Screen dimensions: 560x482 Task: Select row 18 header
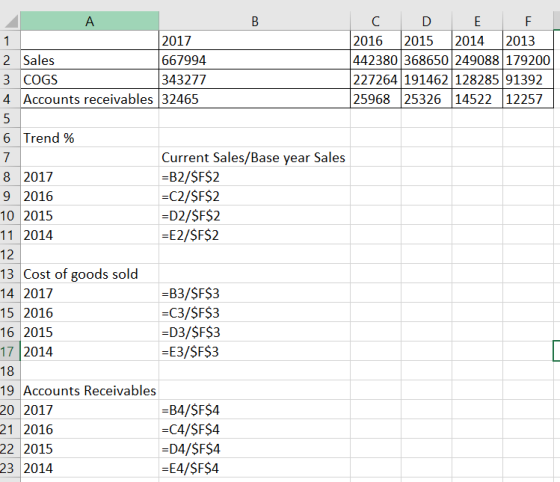pos(10,371)
